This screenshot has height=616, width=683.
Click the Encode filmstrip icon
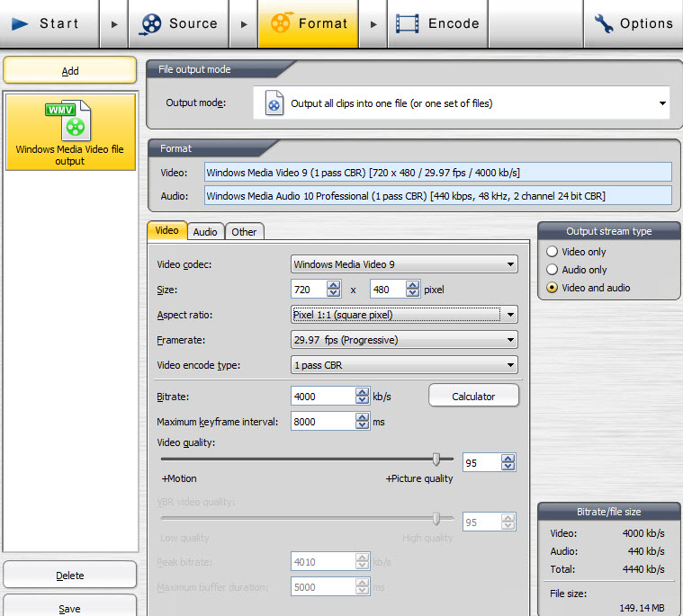(408, 23)
